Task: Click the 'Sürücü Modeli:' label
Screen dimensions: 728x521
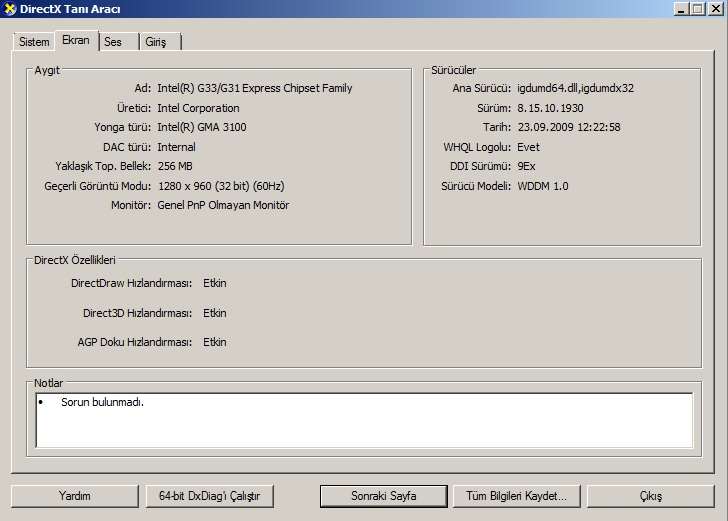Action: pos(476,186)
